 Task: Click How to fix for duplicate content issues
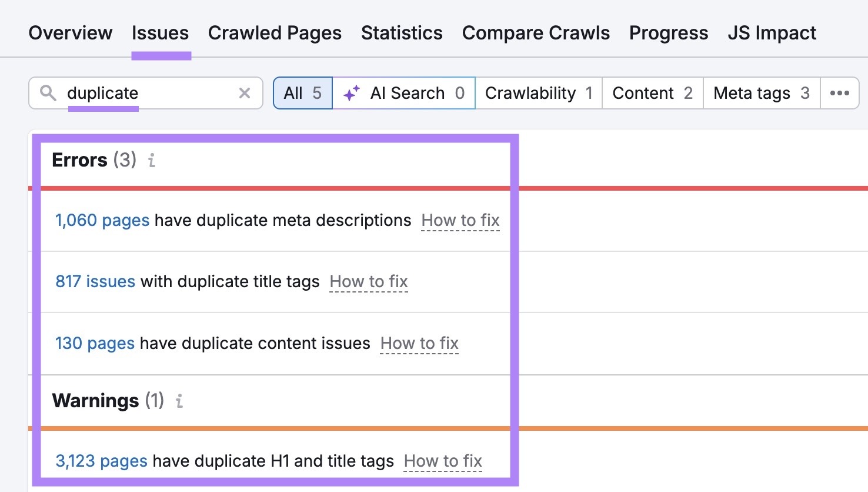pos(419,344)
